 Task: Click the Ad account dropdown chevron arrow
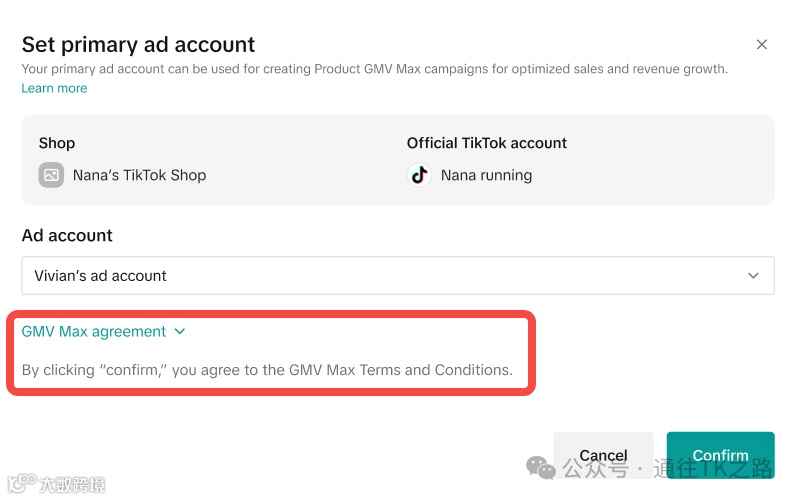753,276
